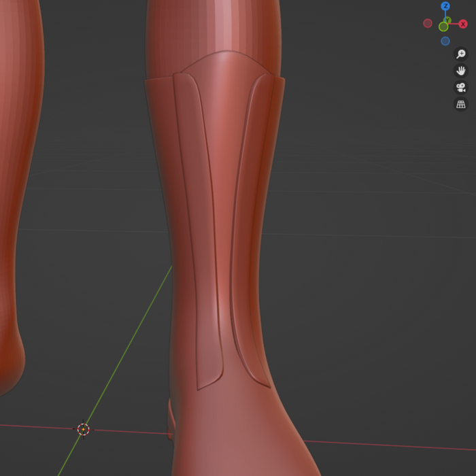Snap view to the red X axis
The width and height of the screenshot is (476, 476).
[x=463, y=24]
